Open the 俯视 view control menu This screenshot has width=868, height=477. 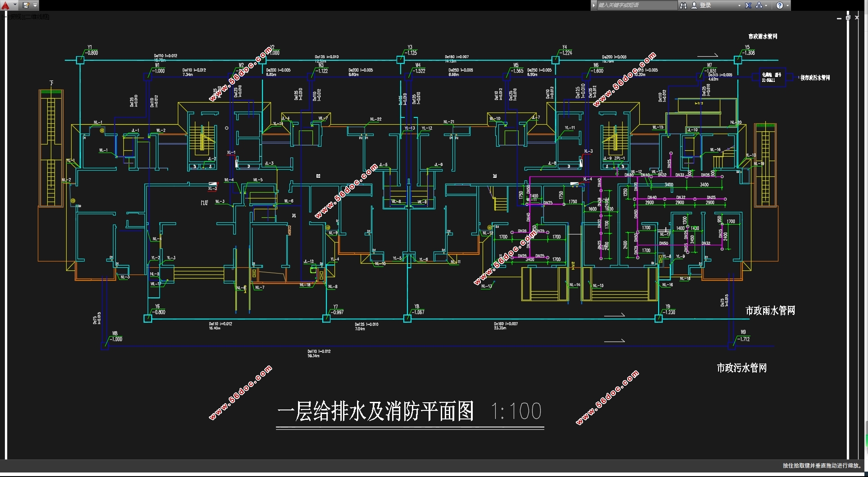click(16, 17)
